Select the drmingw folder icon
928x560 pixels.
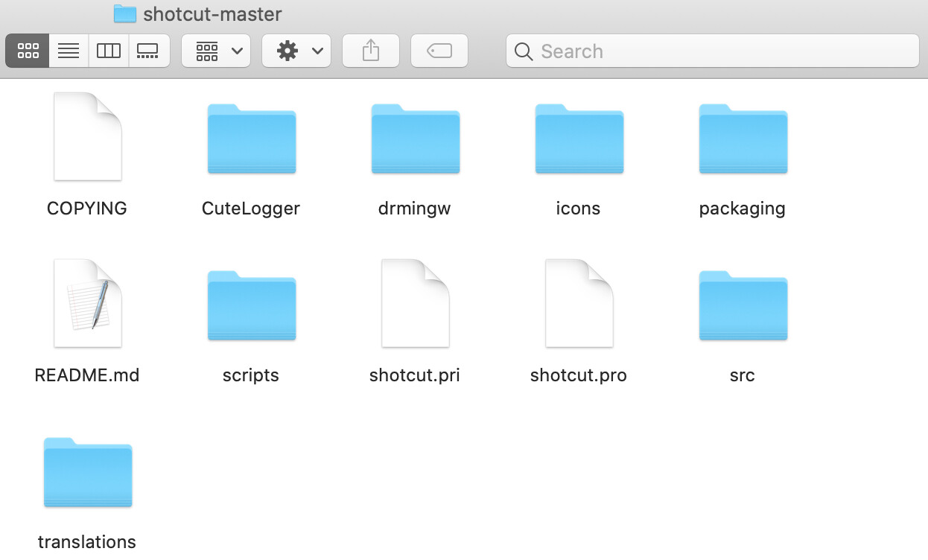coord(416,139)
